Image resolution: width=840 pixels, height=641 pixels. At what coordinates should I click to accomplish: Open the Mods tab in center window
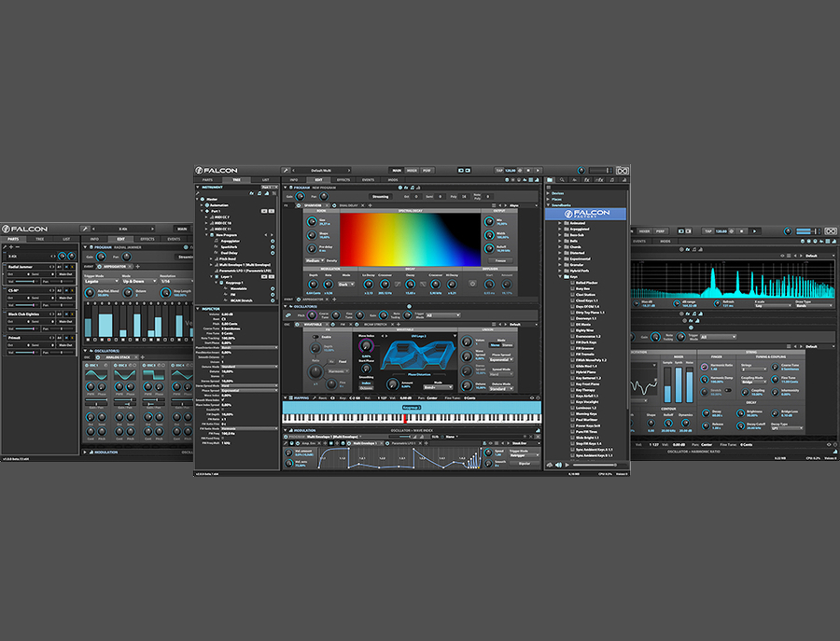point(393,180)
